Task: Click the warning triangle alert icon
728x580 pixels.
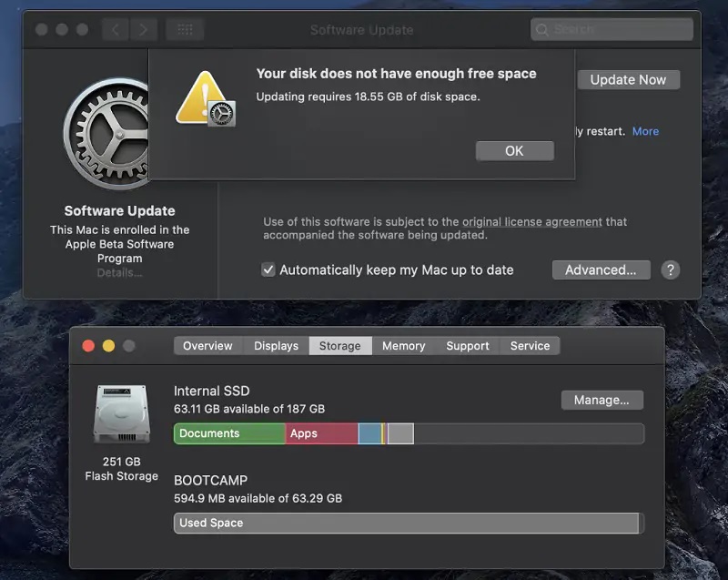Action: (x=204, y=96)
